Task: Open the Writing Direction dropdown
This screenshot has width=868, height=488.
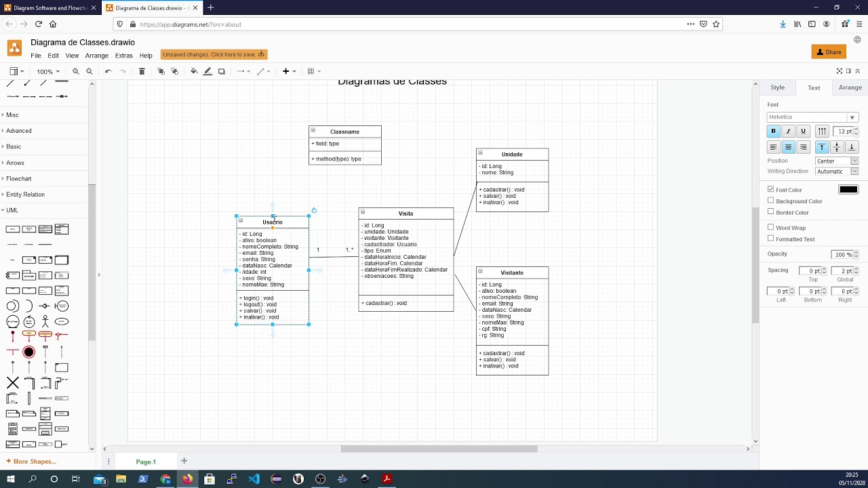Action: coord(837,171)
